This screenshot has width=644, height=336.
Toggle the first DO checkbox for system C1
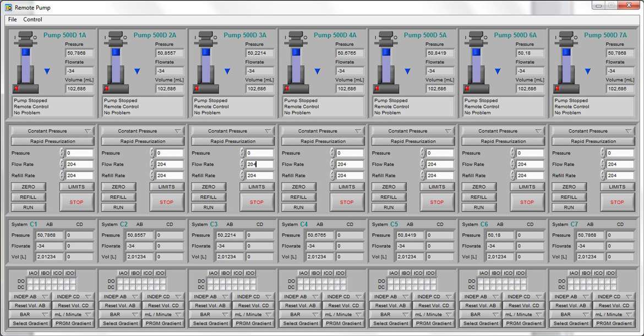point(30,282)
